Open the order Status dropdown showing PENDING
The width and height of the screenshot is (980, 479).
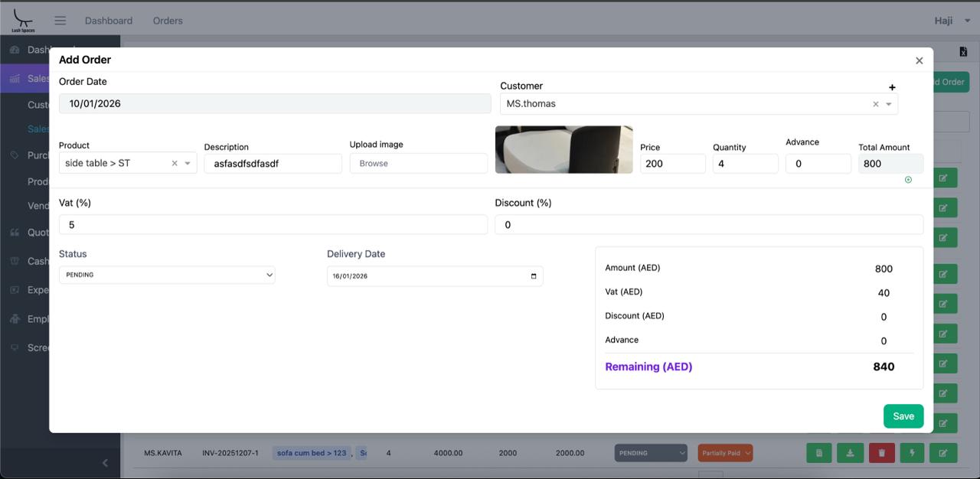click(x=167, y=275)
